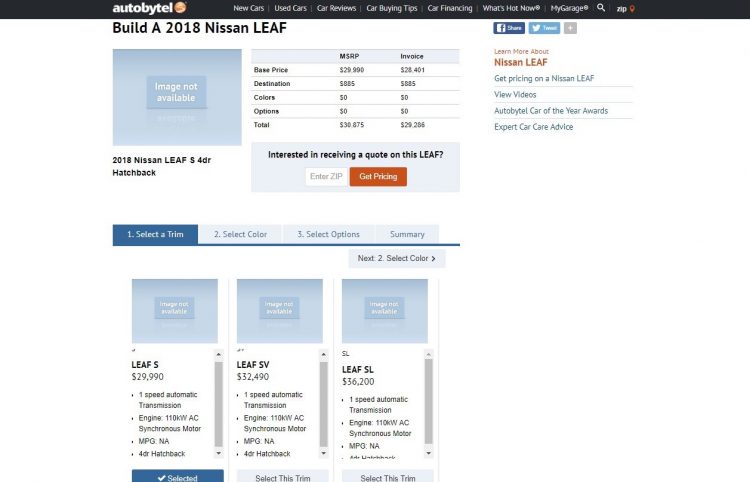Open Autobytel Car of the Year Awards
Viewport: 750px width, 482px height.
click(x=551, y=110)
